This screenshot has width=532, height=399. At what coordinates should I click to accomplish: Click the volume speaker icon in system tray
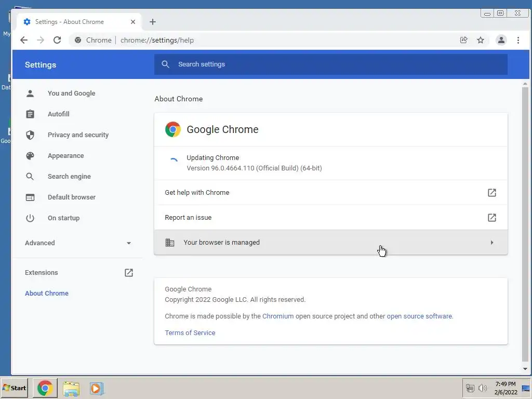[x=482, y=388]
